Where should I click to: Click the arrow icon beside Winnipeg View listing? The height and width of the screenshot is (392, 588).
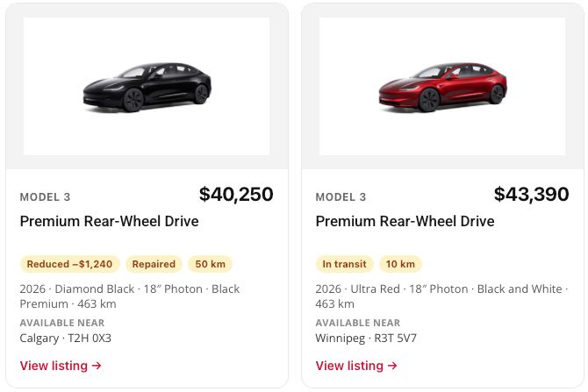coord(392,366)
